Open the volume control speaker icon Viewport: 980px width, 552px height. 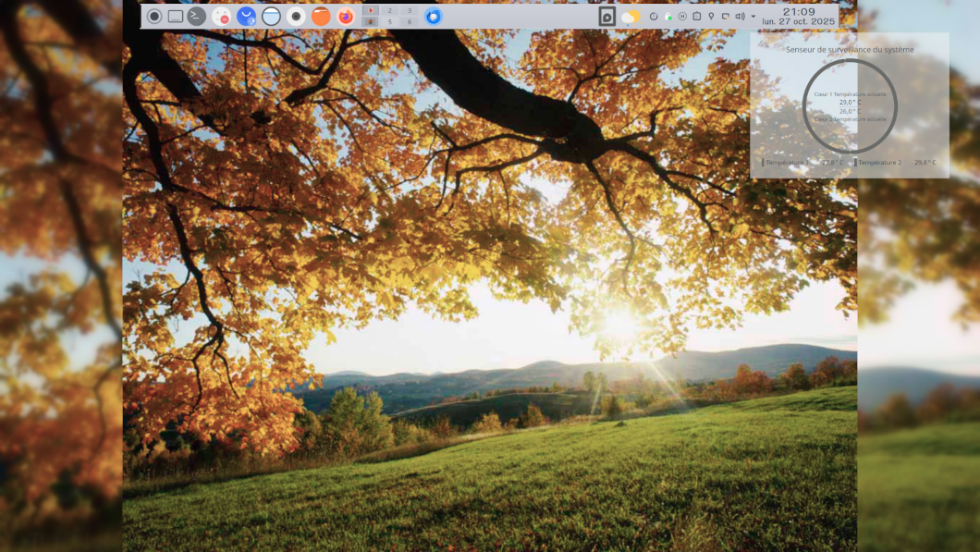pos(740,17)
